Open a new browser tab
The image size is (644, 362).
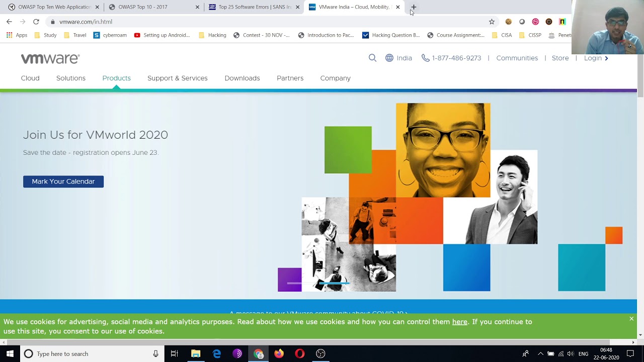(x=413, y=7)
